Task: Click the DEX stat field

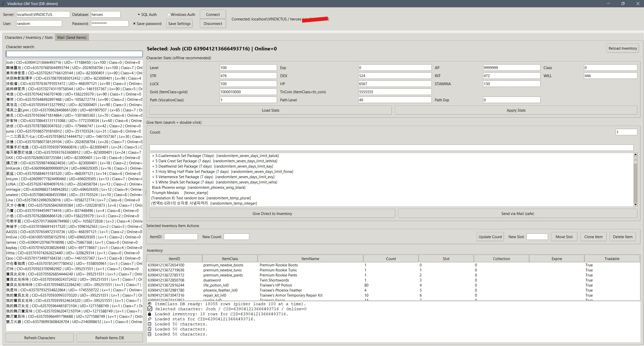Action: tap(395, 76)
